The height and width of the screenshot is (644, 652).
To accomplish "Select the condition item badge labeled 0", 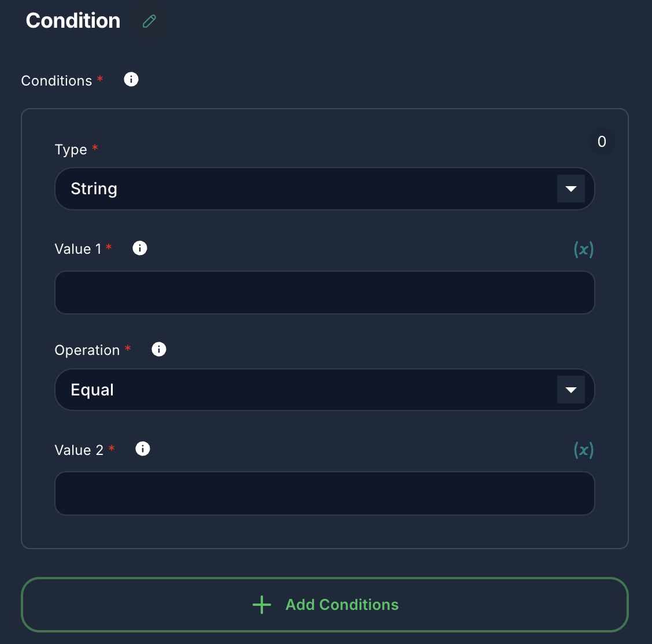I will click(602, 141).
